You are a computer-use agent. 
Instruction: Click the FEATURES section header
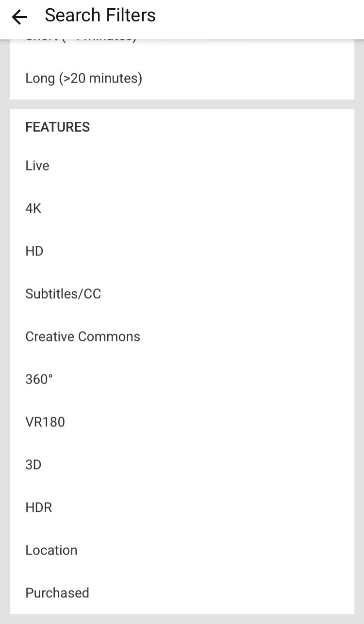57,127
